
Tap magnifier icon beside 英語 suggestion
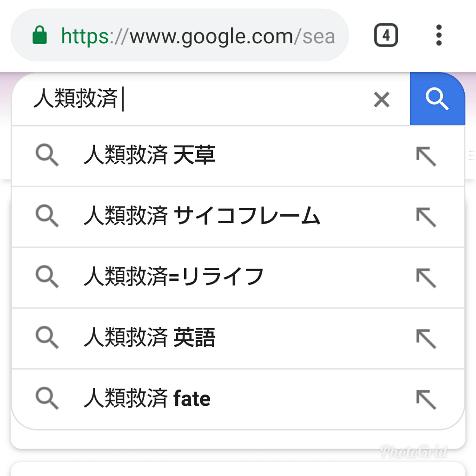(x=47, y=338)
